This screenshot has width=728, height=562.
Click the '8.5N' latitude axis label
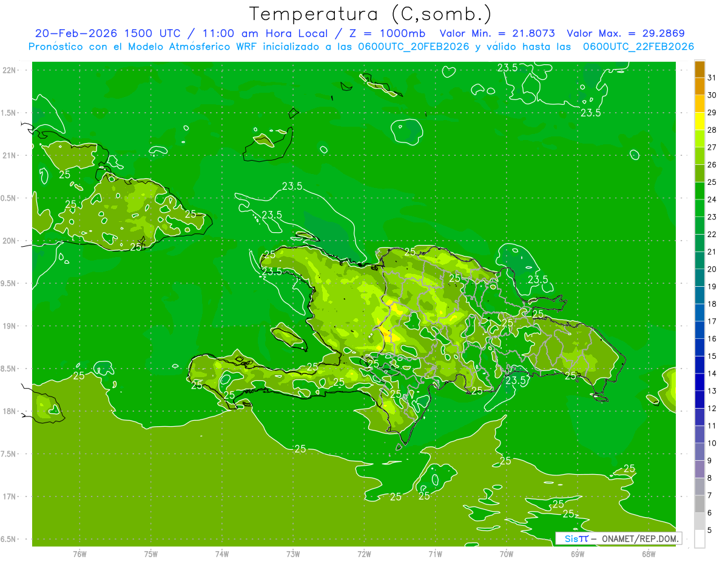tap(9, 369)
